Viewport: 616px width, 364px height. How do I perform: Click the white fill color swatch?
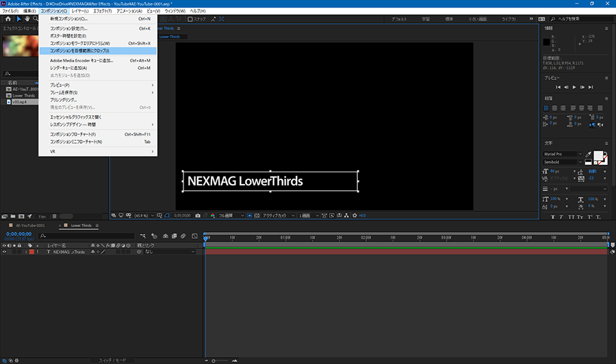(x=597, y=157)
